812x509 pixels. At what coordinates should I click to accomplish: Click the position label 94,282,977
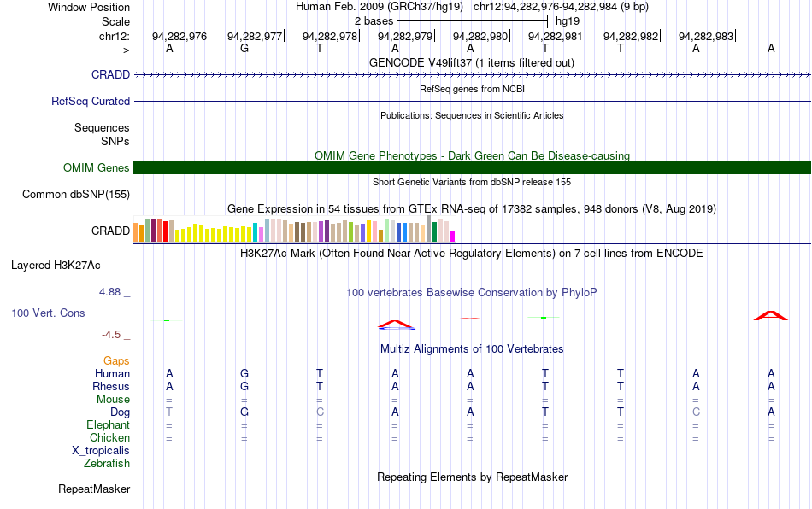(254, 36)
